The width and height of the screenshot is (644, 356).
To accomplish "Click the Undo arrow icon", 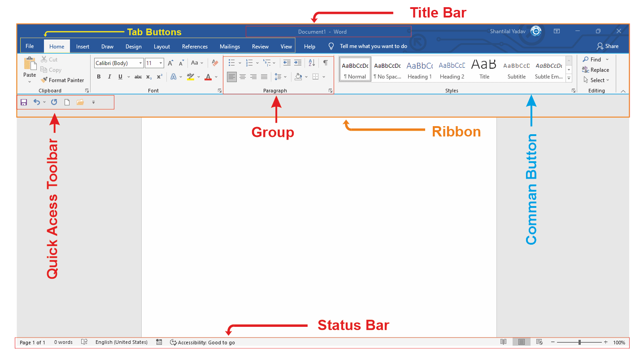I will (37, 102).
